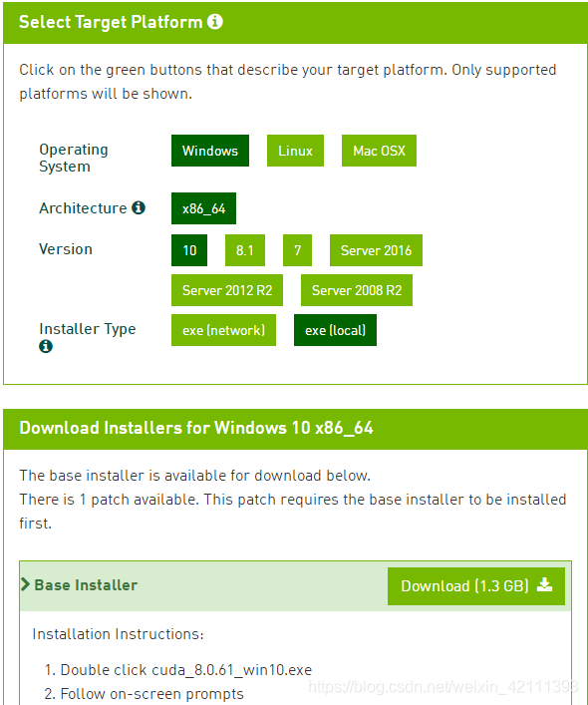Viewport: 588px width, 705px height.
Task: Click the Select Target Platform header title
Action: click(111, 22)
